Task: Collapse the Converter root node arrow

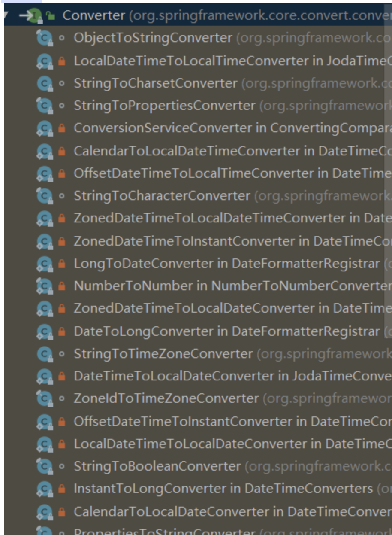Action: click(6, 16)
